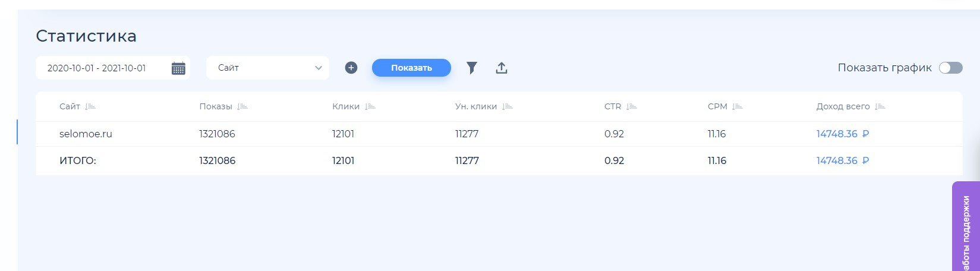Sort by Показы column icon
The width and height of the screenshot is (980, 271).
(x=242, y=106)
